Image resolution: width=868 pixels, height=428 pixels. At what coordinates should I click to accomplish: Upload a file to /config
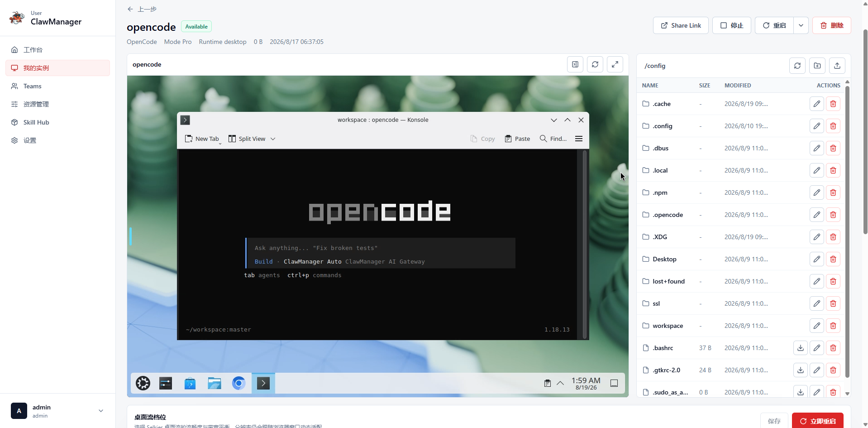point(837,66)
